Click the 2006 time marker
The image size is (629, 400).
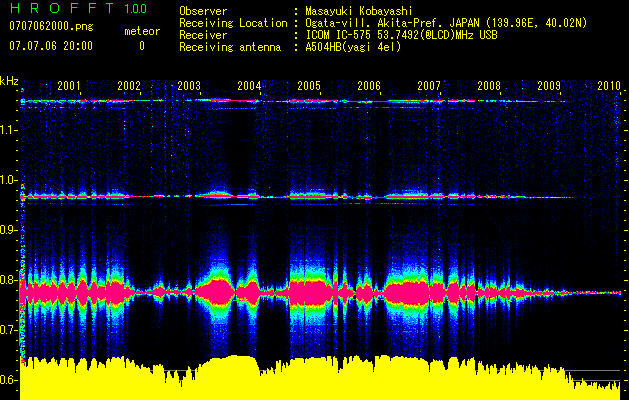(x=369, y=85)
